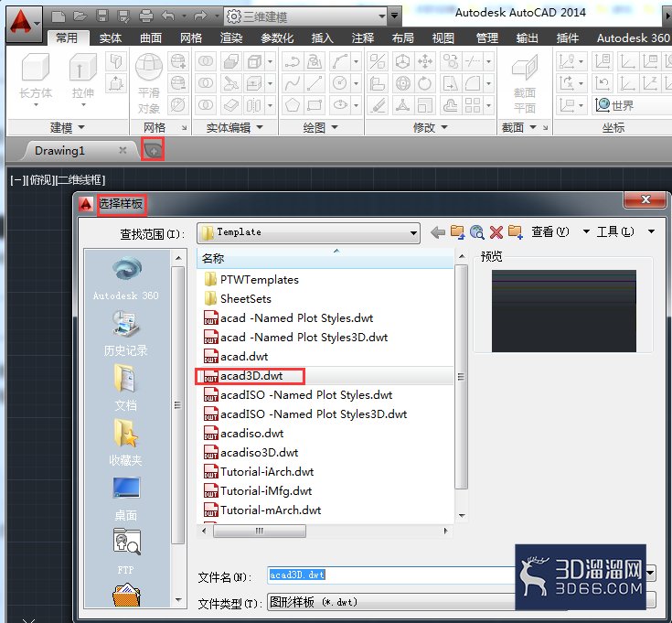Screen dimensions: 672x623
Task: Select the Smooth Object (平滑对象) tool
Action: 149,83
